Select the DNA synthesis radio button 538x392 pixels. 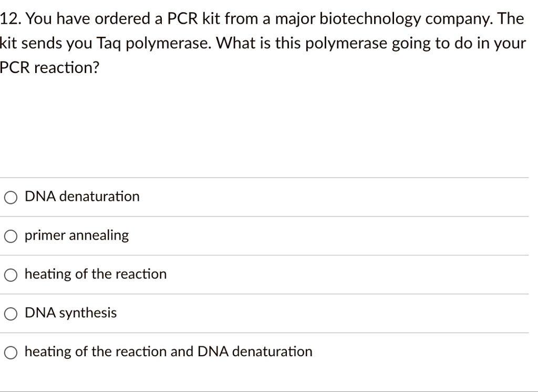(10, 313)
